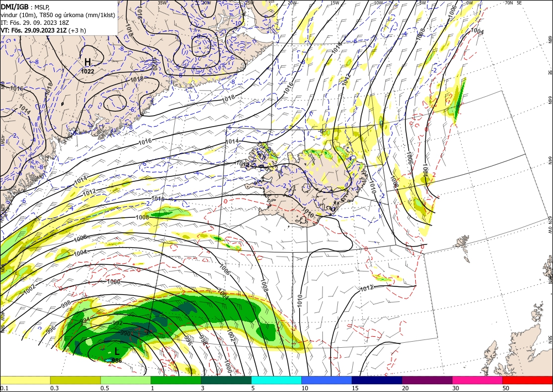Click the olive 0.3–0.5 mm legend swatch
Screen dimensions: 553x392
pos(75,380)
